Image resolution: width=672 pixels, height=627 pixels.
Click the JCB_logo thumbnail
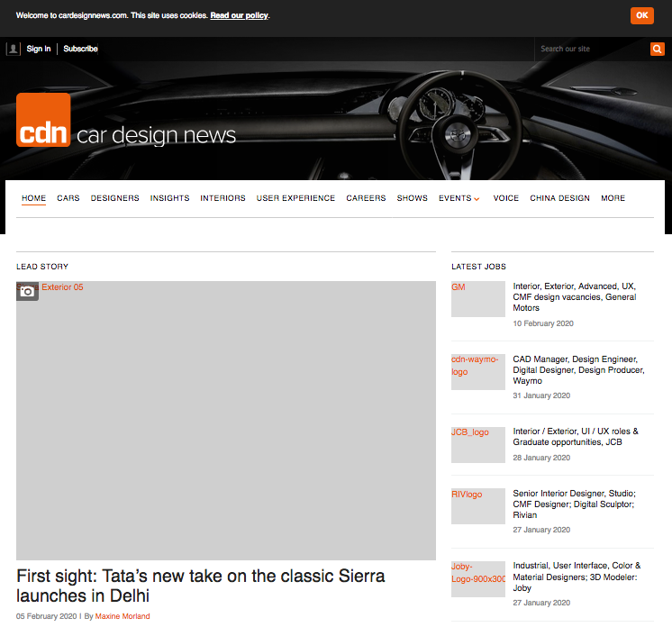point(478,445)
